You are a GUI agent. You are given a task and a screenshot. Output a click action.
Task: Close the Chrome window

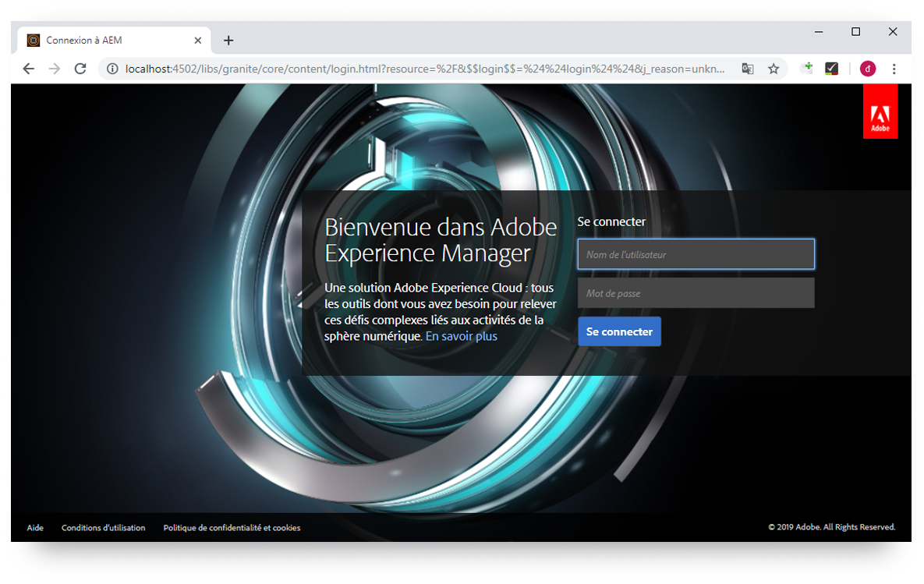(893, 32)
